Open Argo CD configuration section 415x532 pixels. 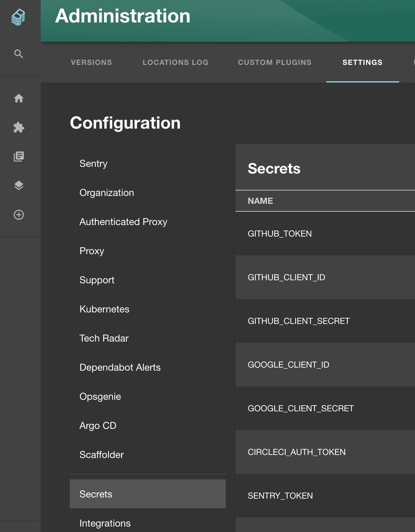pyautogui.click(x=148, y=426)
